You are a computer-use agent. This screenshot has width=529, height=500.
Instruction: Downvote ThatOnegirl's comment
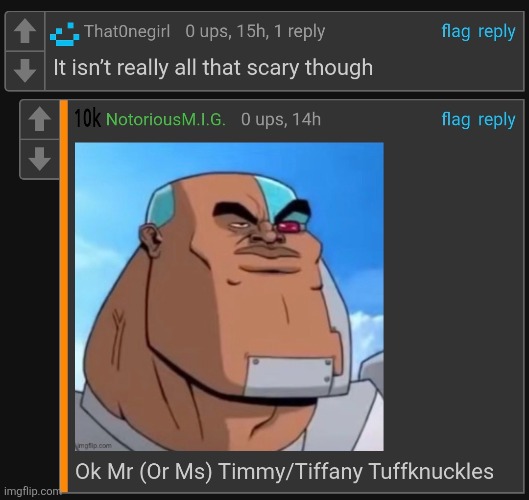pos(25,71)
